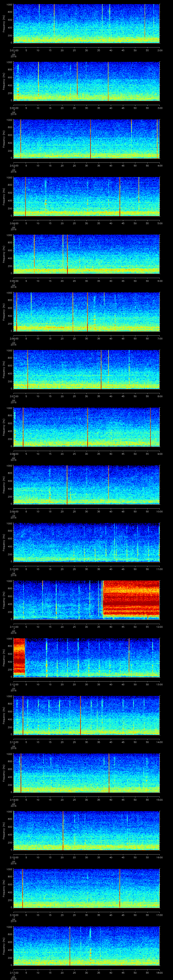The height and width of the screenshot is (980, 173).
Task: Click the 9:00 end time label
Action: tap(160, 454)
